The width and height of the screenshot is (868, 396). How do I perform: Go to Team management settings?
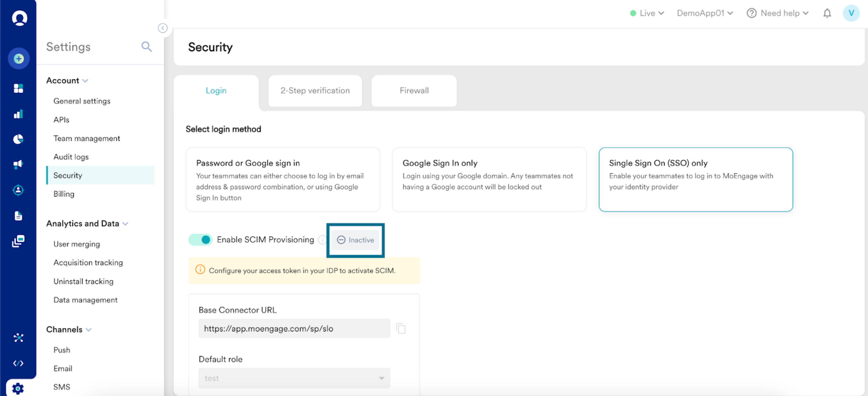(x=87, y=138)
